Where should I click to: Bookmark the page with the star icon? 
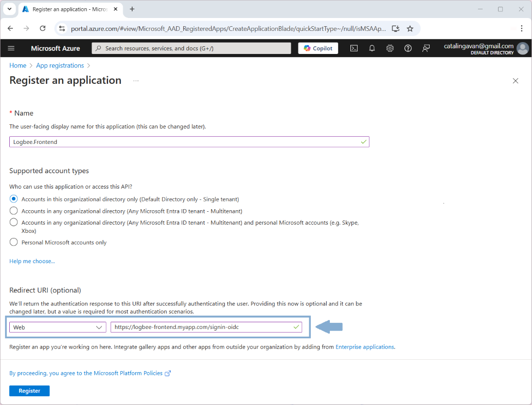point(410,29)
